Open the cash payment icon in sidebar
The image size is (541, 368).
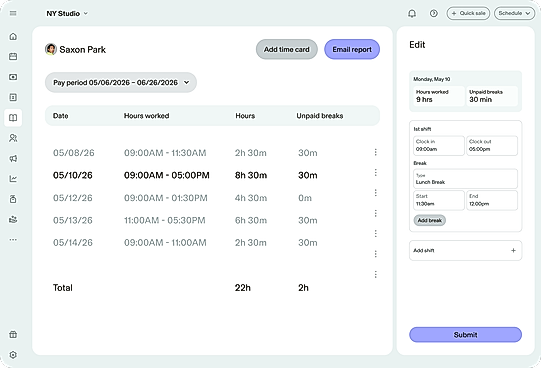tap(13, 77)
